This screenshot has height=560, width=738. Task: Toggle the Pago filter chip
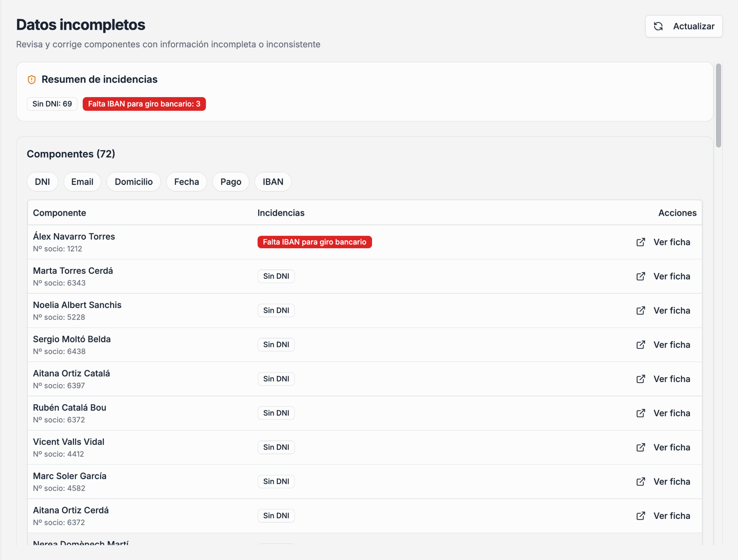[x=231, y=182]
